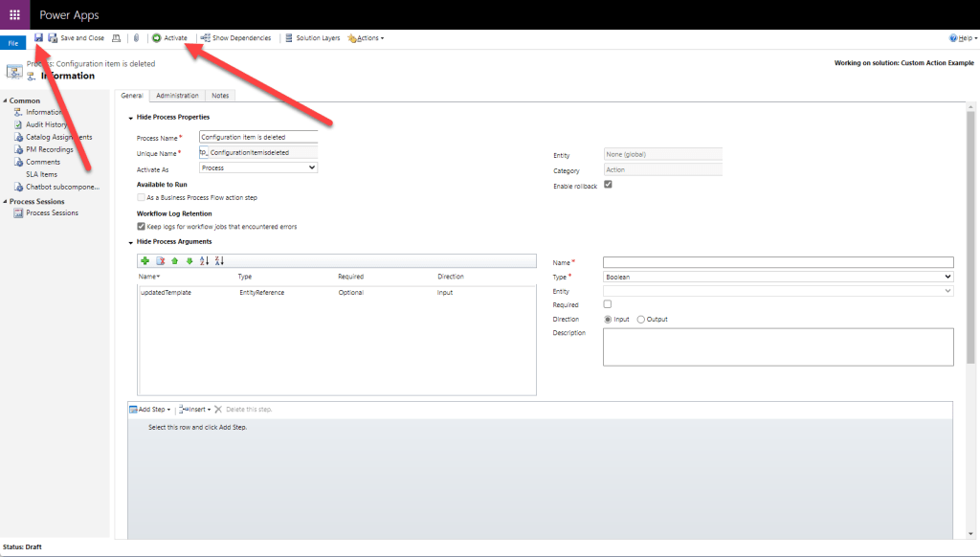Viewport: 980px width, 557px height.
Task: Add a new process argument with green plus
Action: [145, 261]
